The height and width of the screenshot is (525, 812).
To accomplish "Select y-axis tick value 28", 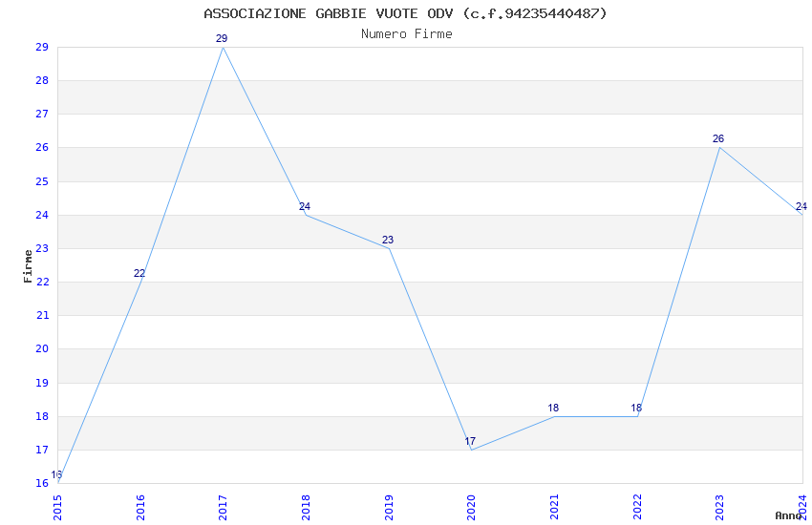I will [x=42, y=80].
